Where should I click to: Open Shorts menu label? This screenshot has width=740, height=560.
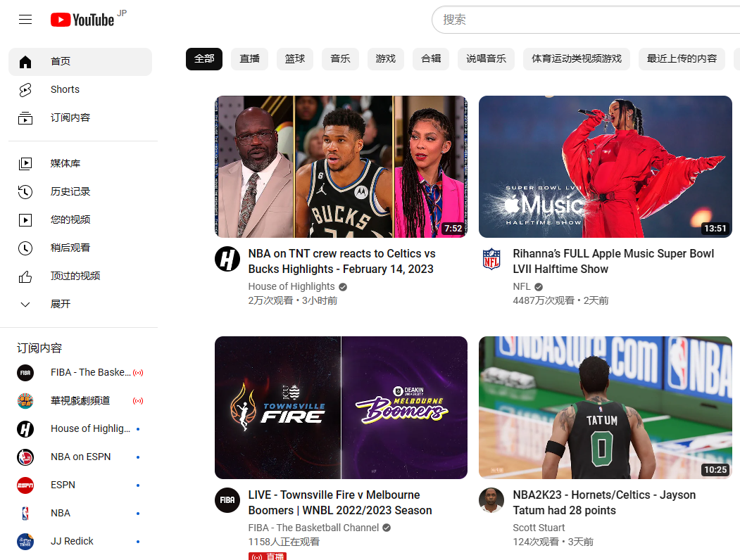pos(65,89)
